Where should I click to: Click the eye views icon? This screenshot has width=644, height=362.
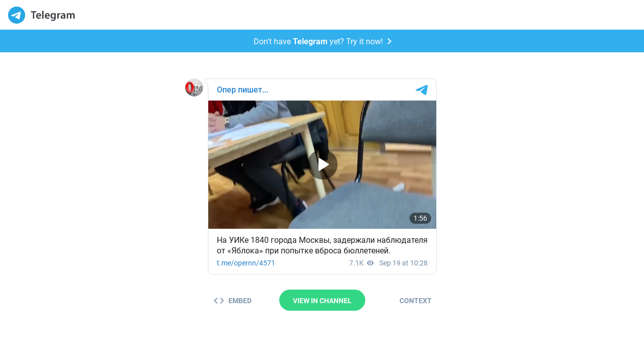tap(370, 263)
